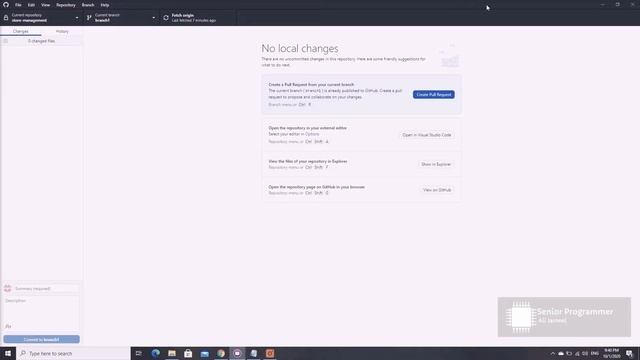Launch Microsoft Edge from taskbar
The image size is (640, 360).
tap(156, 353)
